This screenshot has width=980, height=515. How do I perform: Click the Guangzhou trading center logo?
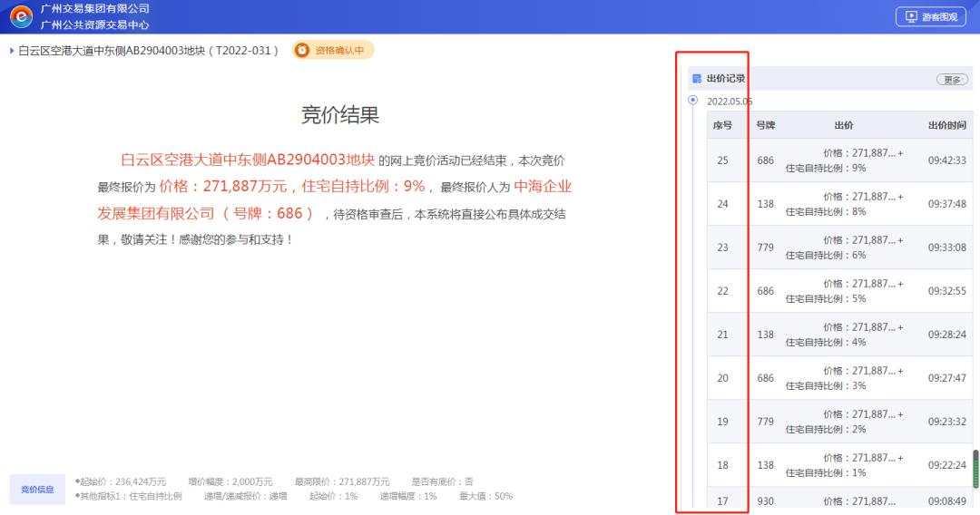21,16
